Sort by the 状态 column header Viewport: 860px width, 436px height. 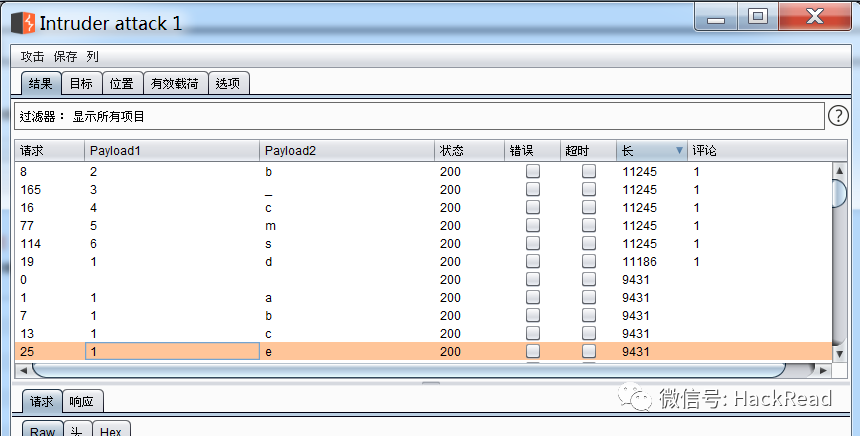tap(469, 151)
